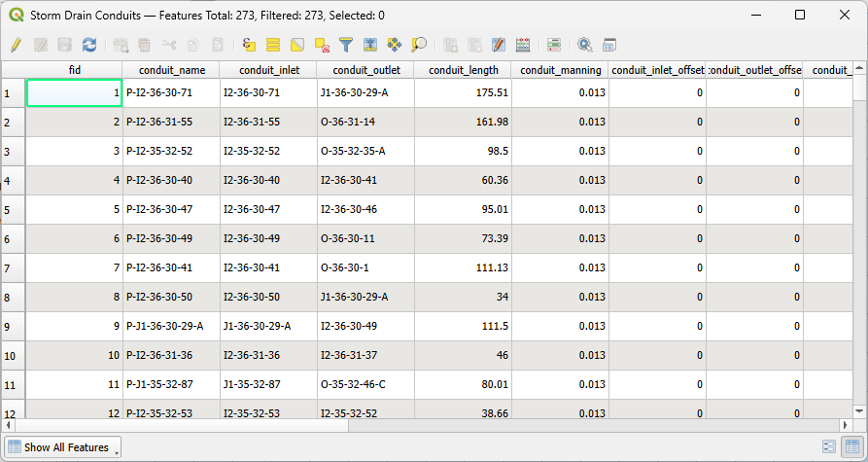Deselect all features
The width and height of the screenshot is (868, 462).
[322, 45]
